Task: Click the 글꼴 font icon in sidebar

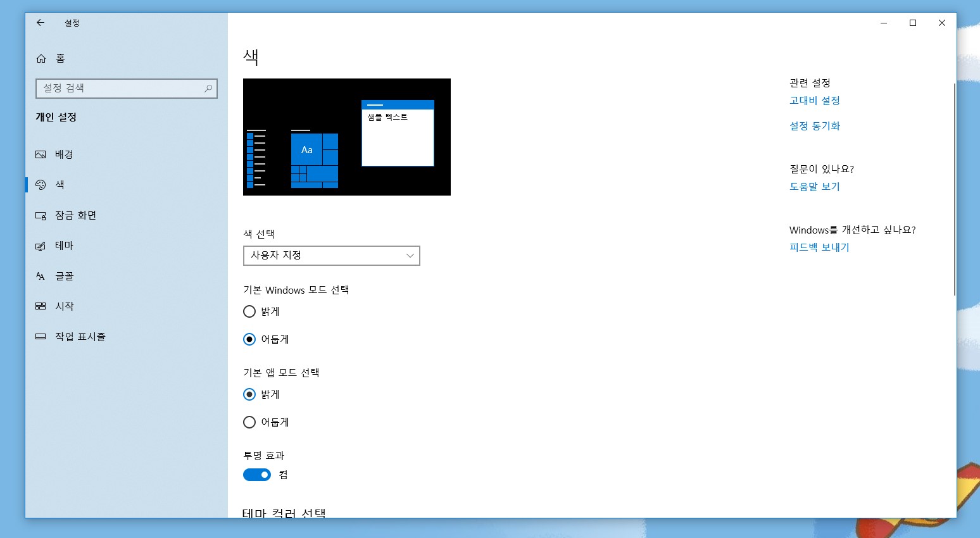Action: pyautogui.click(x=41, y=276)
